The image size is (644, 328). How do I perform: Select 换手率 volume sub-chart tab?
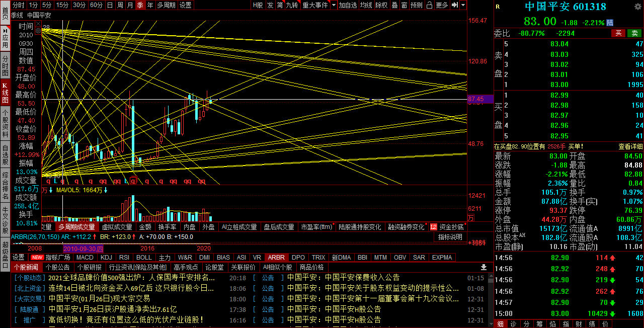(167, 227)
